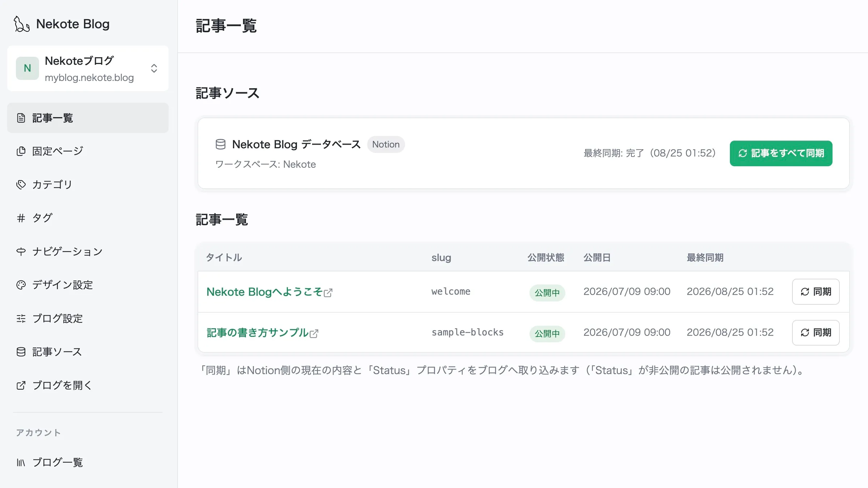Click the 公開状態 column header
This screenshot has width=868, height=488.
[x=546, y=257]
